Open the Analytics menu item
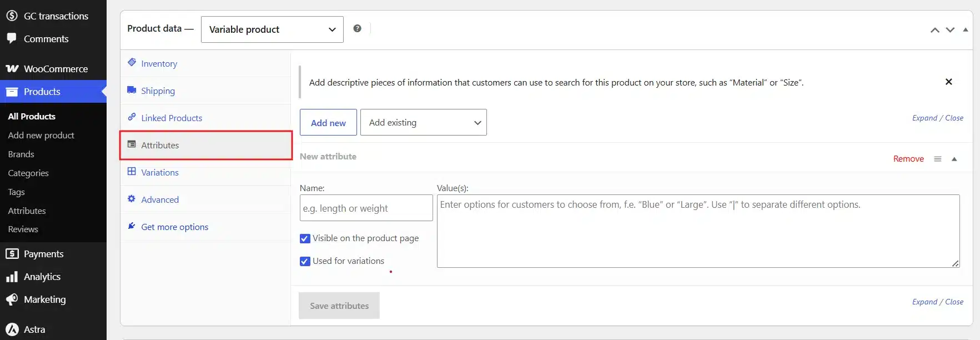 pyautogui.click(x=53, y=277)
